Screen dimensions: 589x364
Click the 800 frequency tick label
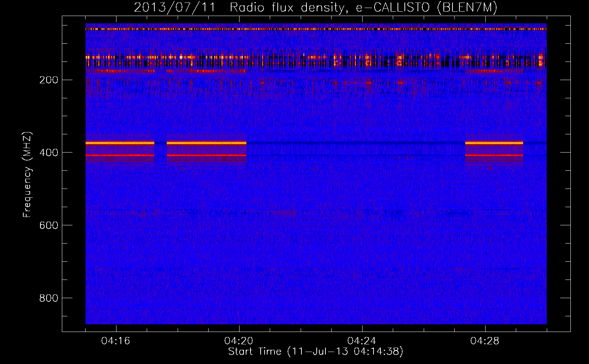click(49, 298)
